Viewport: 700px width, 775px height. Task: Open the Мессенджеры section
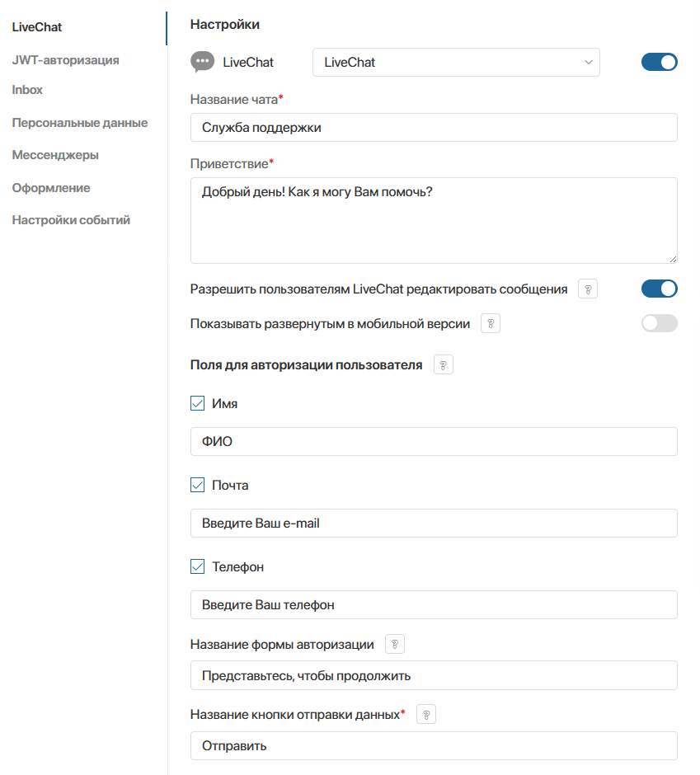pyautogui.click(x=56, y=155)
